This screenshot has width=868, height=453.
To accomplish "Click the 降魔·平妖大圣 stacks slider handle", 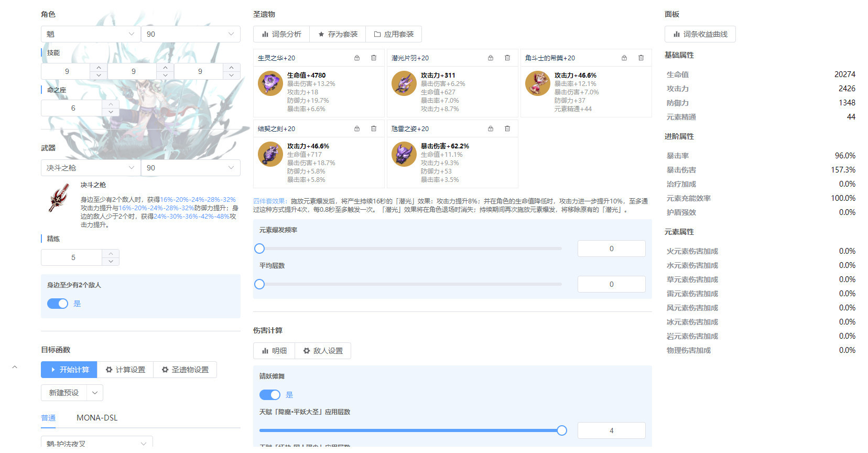I will point(562,430).
